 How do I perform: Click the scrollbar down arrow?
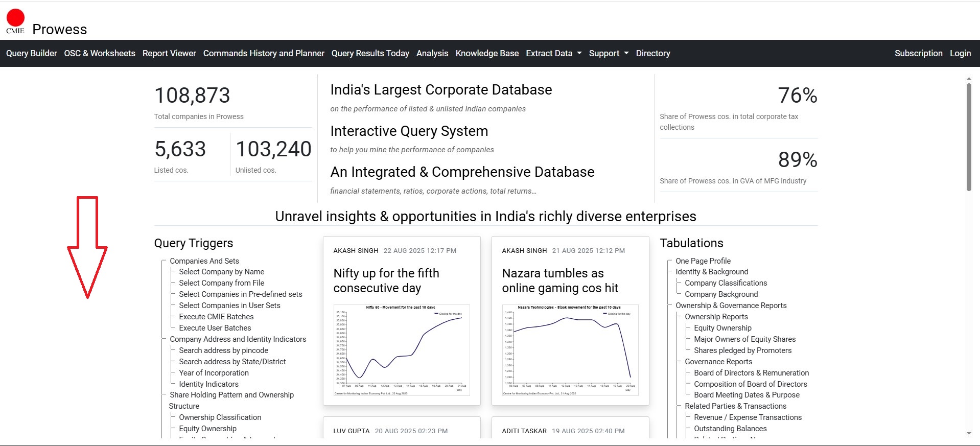[969, 433]
